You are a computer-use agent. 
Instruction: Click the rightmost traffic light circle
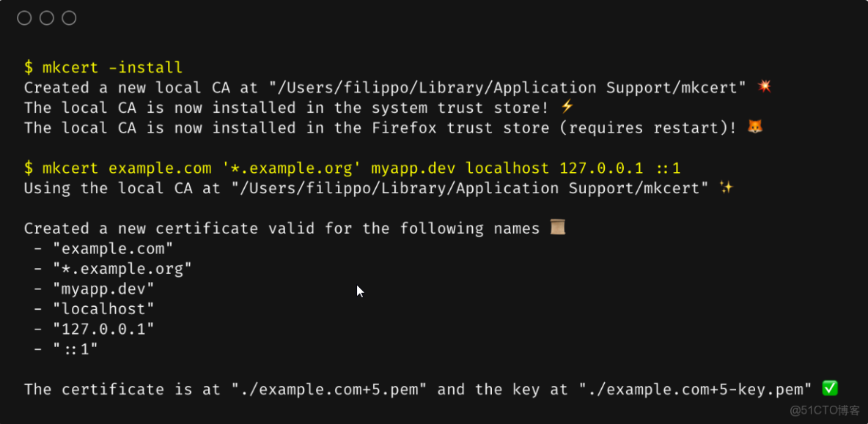[x=68, y=18]
